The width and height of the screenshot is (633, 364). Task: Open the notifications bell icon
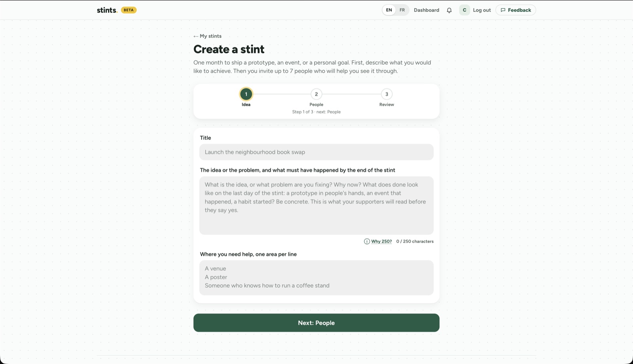click(449, 10)
